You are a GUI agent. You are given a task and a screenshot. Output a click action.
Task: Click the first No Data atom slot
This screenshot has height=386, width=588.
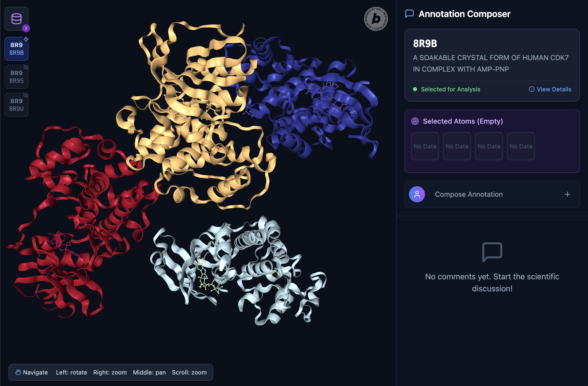point(425,146)
